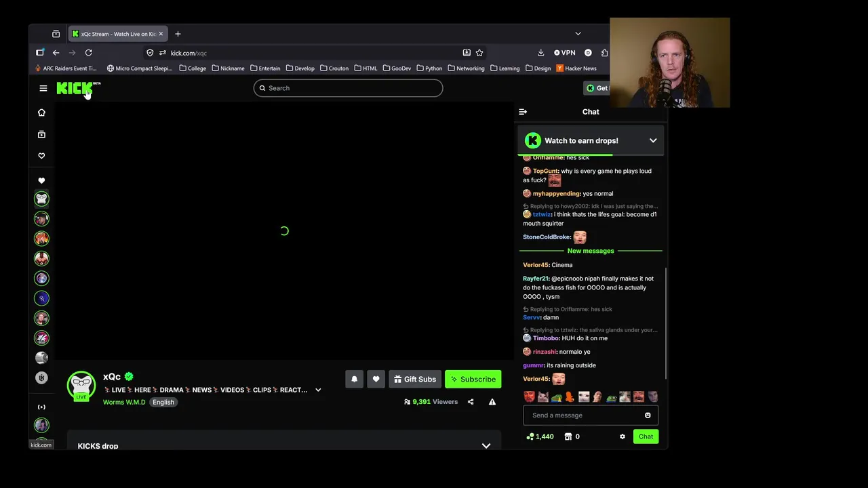Click the English language tag
868x488 pixels.
point(163,403)
